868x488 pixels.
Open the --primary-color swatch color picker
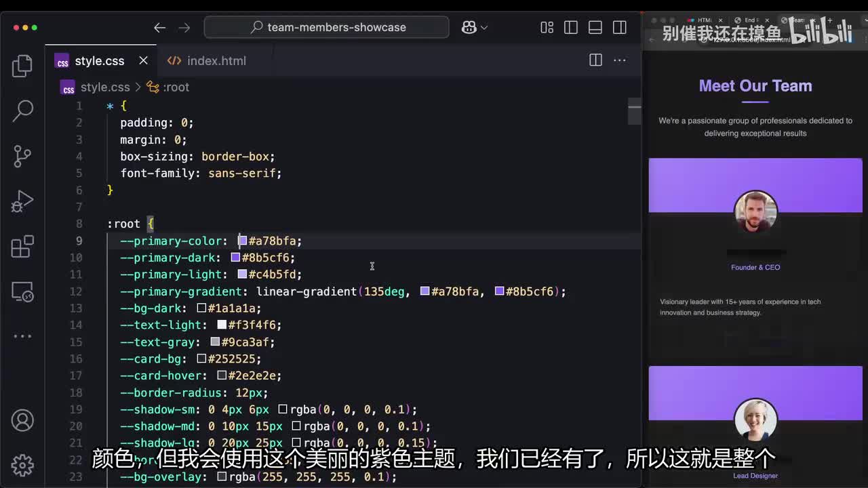click(x=242, y=241)
